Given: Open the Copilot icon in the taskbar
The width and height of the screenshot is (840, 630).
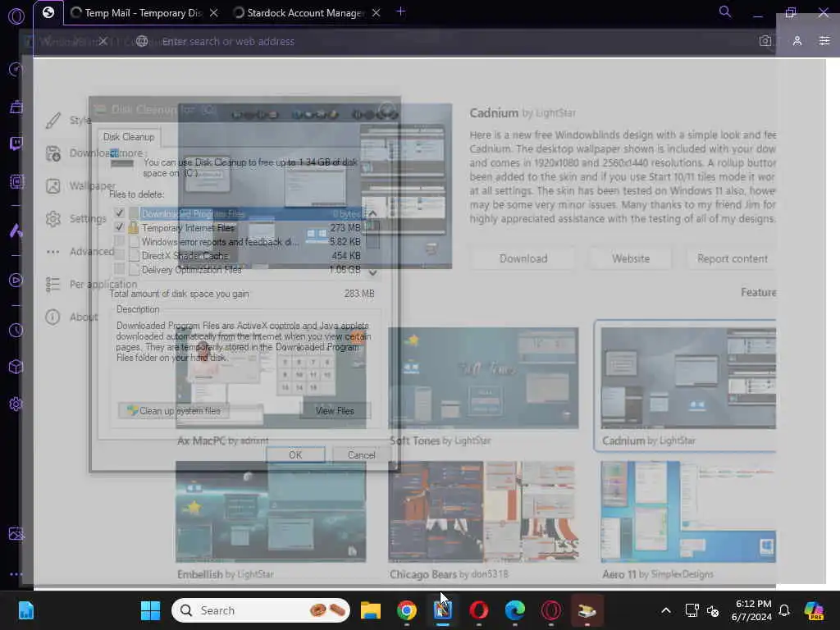Looking at the screenshot, I should click(x=815, y=610).
